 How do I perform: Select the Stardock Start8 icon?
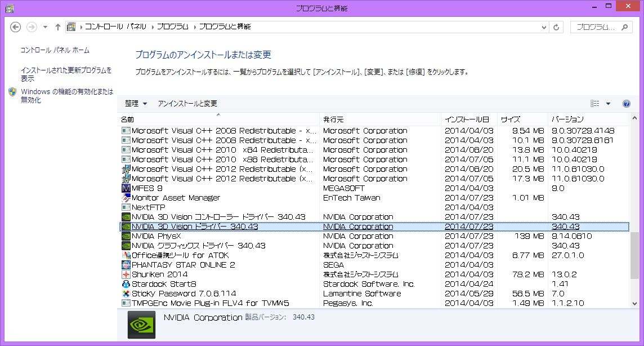126,284
